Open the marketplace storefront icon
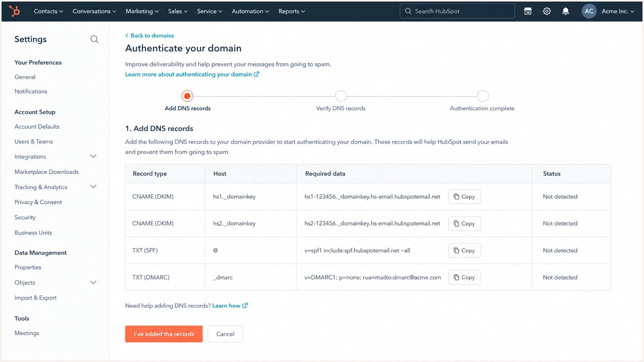This screenshot has width=644, height=362. click(528, 11)
